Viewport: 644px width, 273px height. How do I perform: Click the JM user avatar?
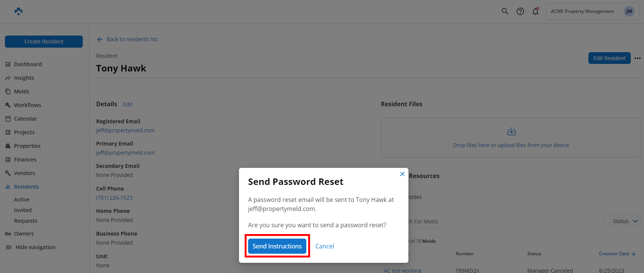[629, 11]
